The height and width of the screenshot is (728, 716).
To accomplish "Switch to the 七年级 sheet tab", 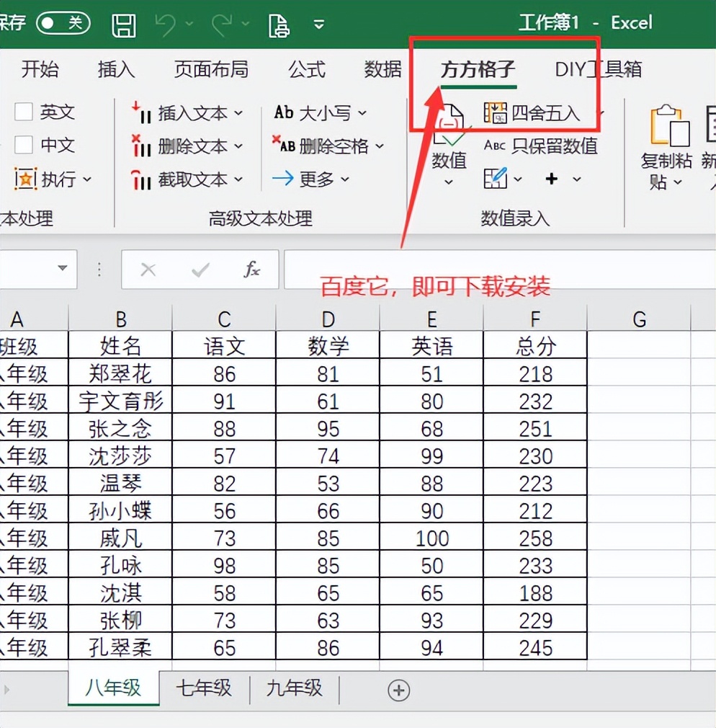I will (x=204, y=688).
